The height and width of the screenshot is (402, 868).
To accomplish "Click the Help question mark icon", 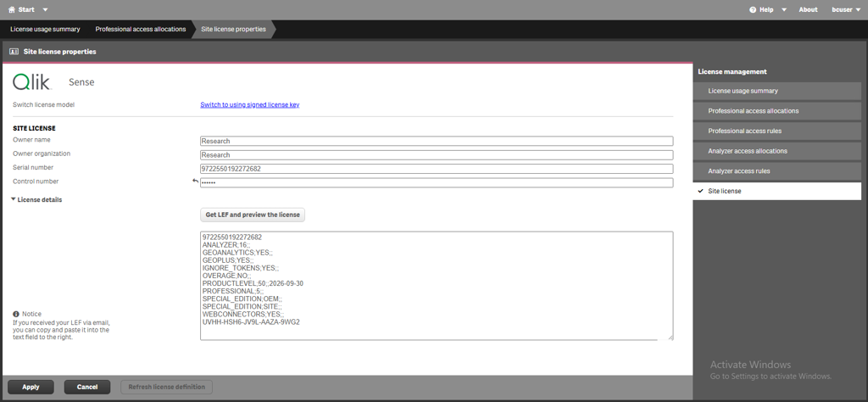I will click(x=753, y=10).
